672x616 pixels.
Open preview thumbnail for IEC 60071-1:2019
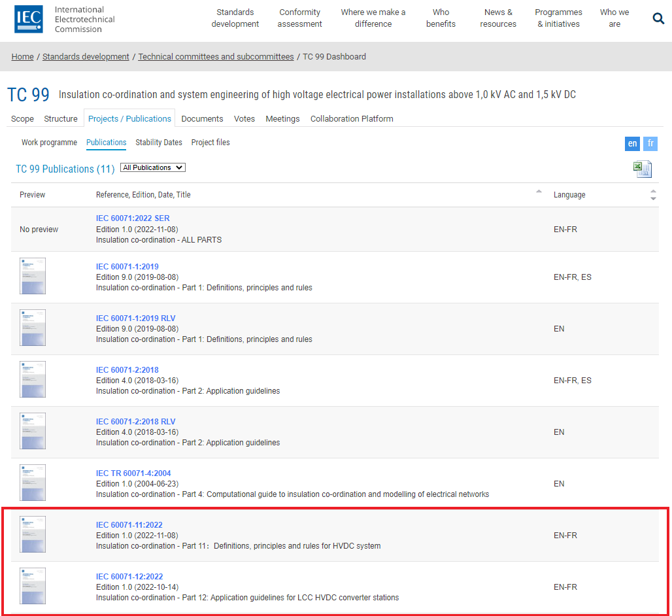tap(33, 276)
